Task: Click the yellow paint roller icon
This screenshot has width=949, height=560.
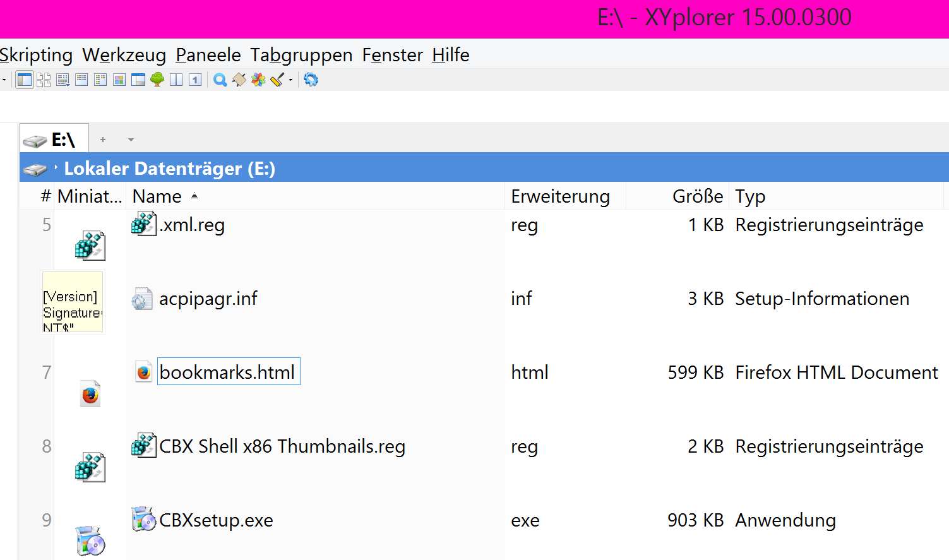Action: 277,80
